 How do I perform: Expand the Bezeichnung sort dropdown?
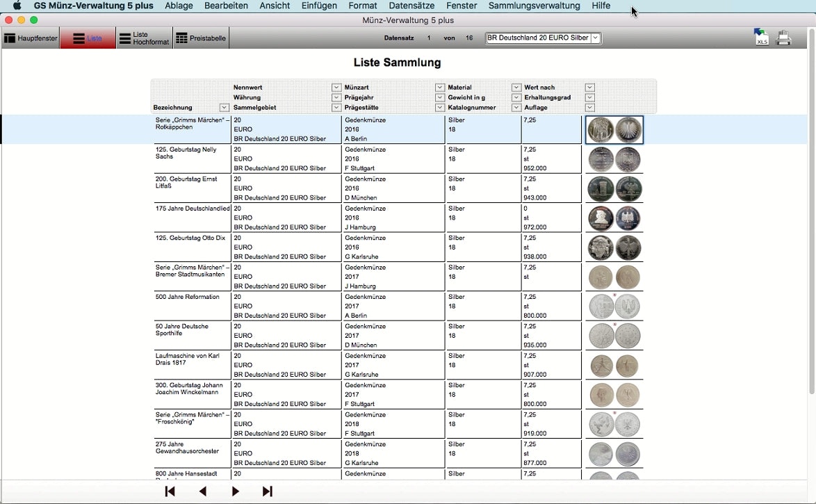click(x=224, y=108)
